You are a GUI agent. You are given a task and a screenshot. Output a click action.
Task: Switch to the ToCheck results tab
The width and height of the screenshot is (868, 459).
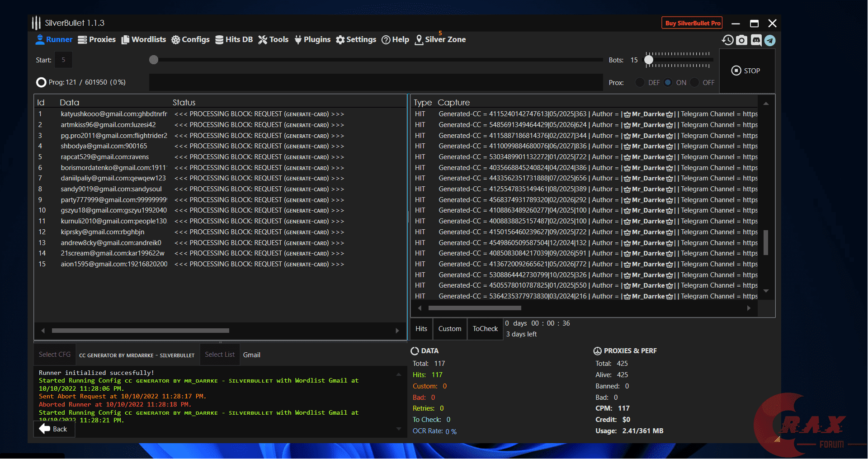pyautogui.click(x=485, y=329)
